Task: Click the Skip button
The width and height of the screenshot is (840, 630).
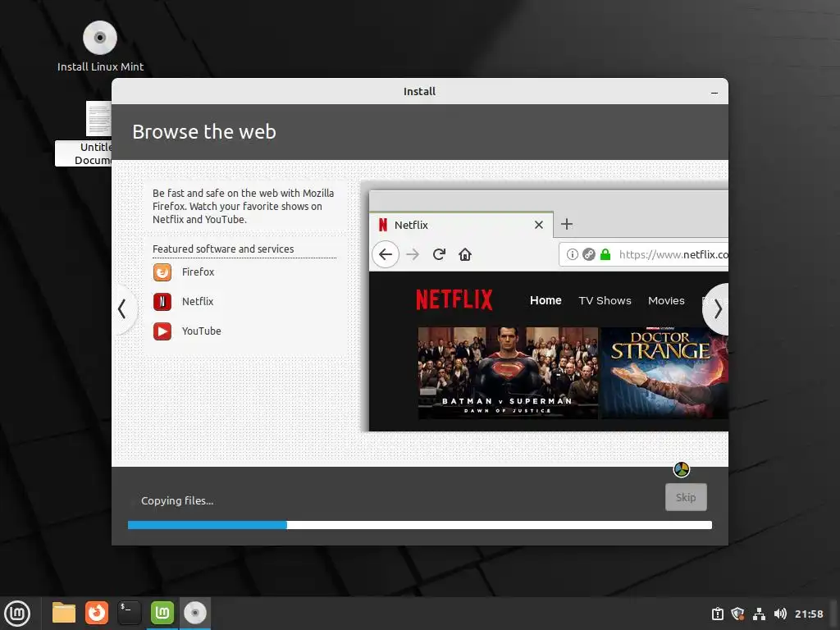Action: (x=686, y=497)
